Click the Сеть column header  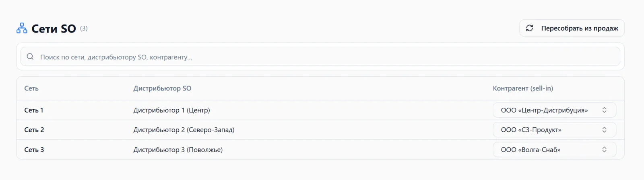[31, 88]
